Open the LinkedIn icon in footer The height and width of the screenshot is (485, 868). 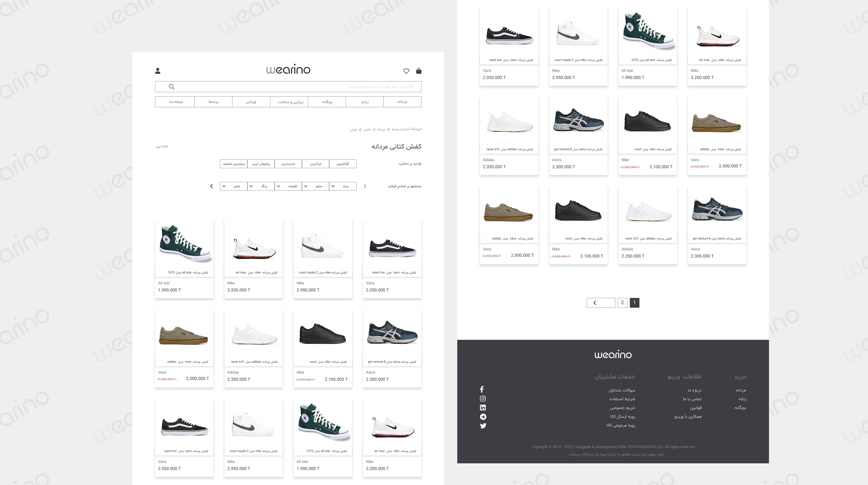pyautogui.click(x=483, y=408)
